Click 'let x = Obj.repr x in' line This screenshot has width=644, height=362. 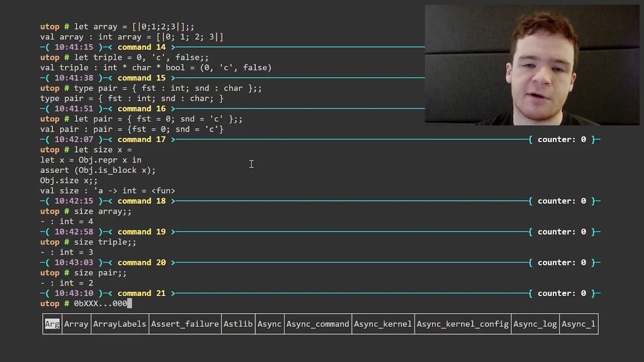click(91, 160)
